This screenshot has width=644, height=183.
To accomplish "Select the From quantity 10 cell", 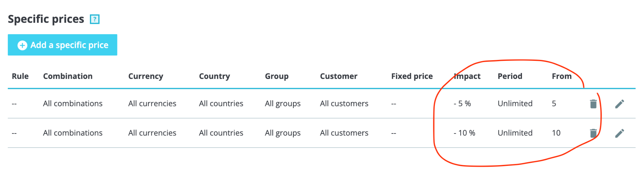I will [x=556, y=133].
